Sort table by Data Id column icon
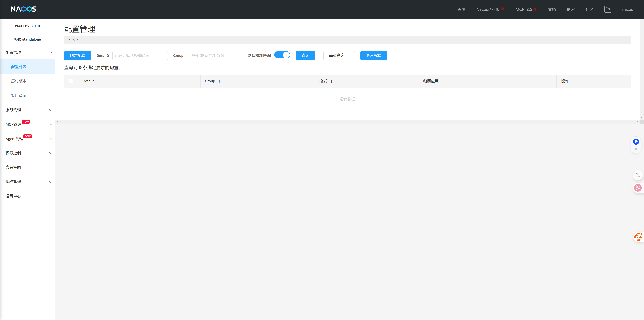 [x=98, y=81]
